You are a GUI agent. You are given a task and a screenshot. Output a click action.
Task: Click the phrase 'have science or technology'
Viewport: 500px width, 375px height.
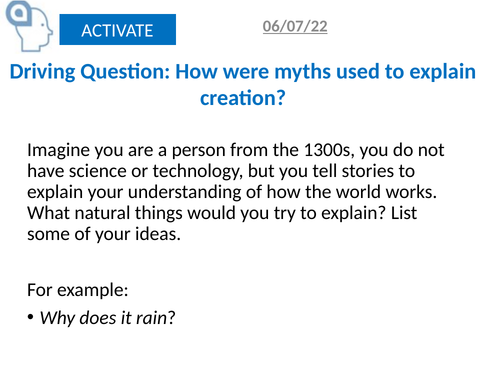click(133, 171)
